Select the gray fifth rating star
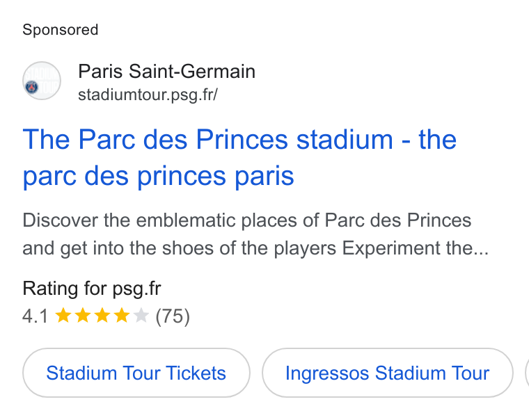 [141, 316]
